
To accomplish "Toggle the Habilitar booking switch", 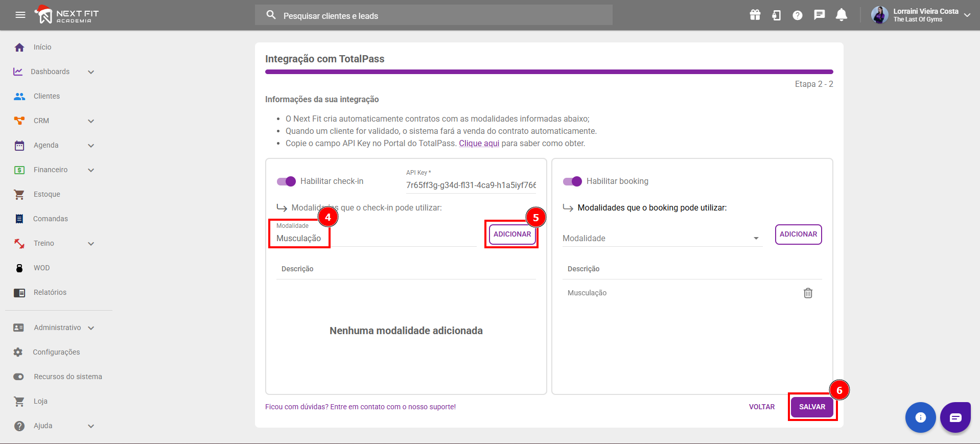I will click(x=572, y=181).
